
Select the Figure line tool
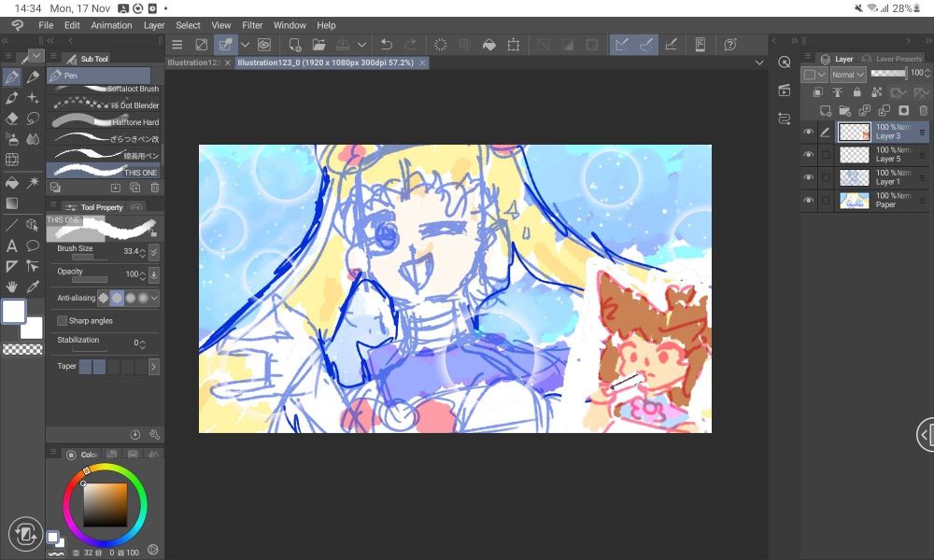click(x=11, y=225)
